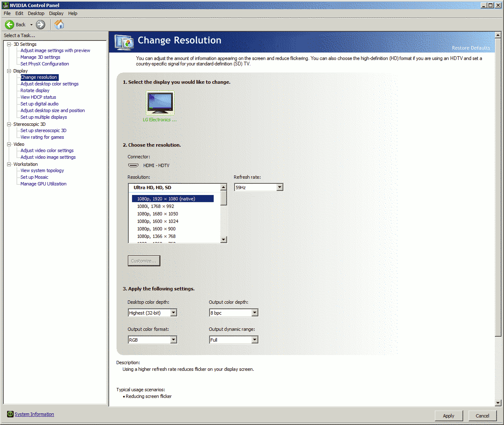The height and width of the screenshot is (425, 504).
Task: Open Set PhysX Configuration
Action: tap(45, 64)
